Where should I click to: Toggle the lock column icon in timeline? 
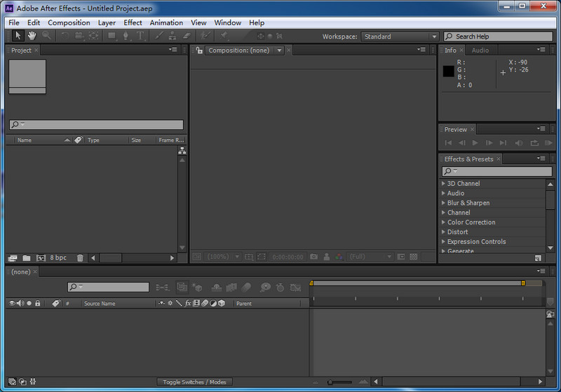[x=38, y=304]
